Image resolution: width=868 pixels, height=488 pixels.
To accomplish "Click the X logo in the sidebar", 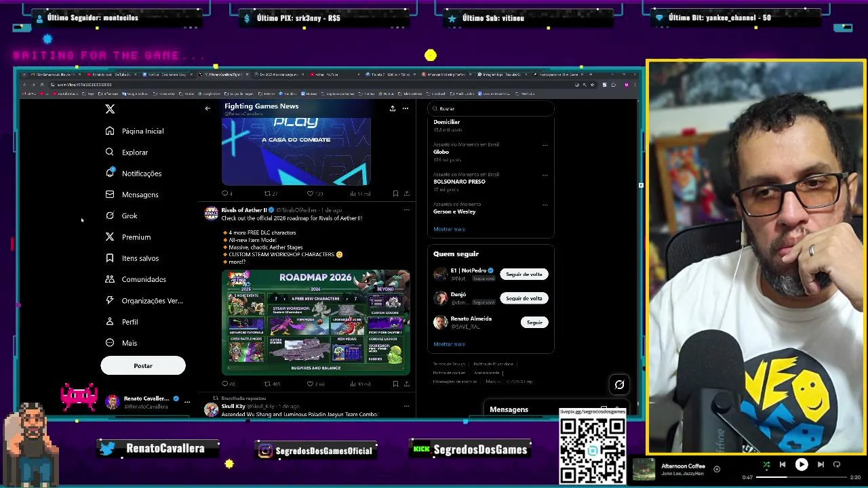I will (x=110, y=108).
